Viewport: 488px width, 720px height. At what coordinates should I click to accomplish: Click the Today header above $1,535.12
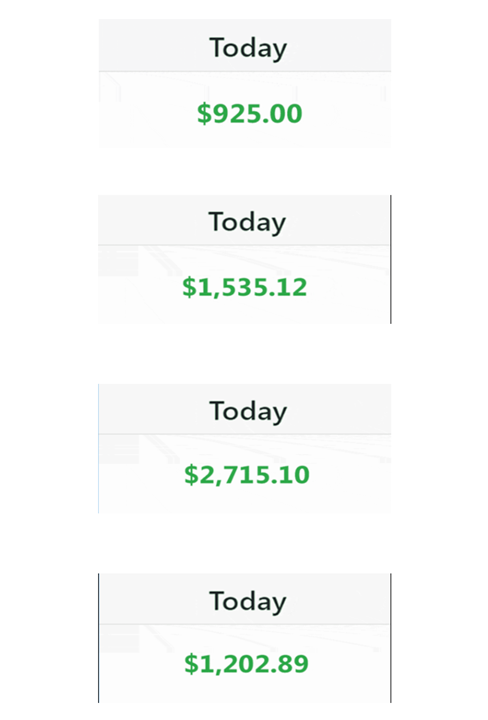[247, 222]
